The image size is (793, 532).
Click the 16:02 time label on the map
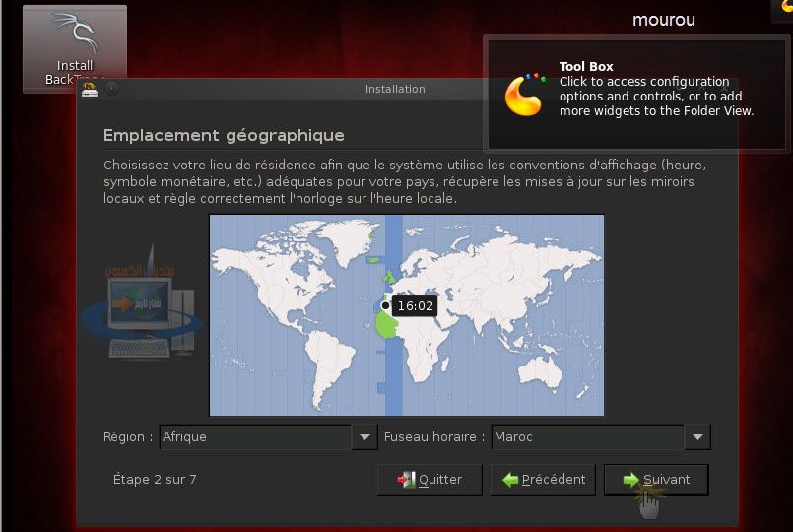point(415,306)
